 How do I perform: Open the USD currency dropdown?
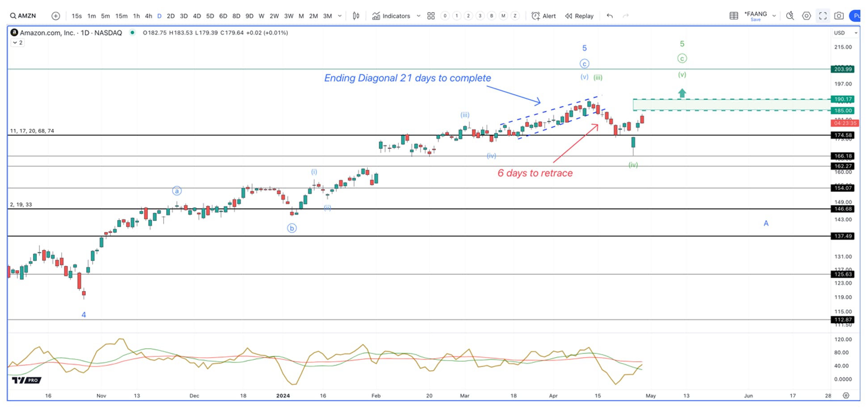846,33
